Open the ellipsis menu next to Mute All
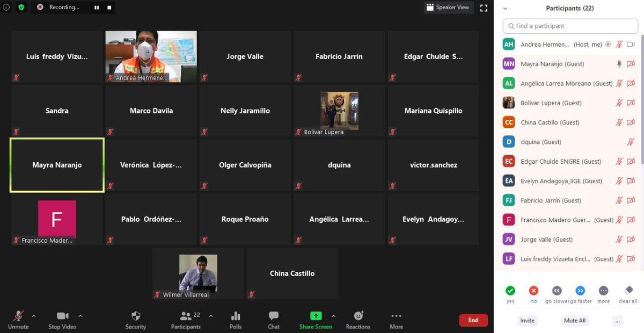The image size is (644, 333). click(618, 321)
